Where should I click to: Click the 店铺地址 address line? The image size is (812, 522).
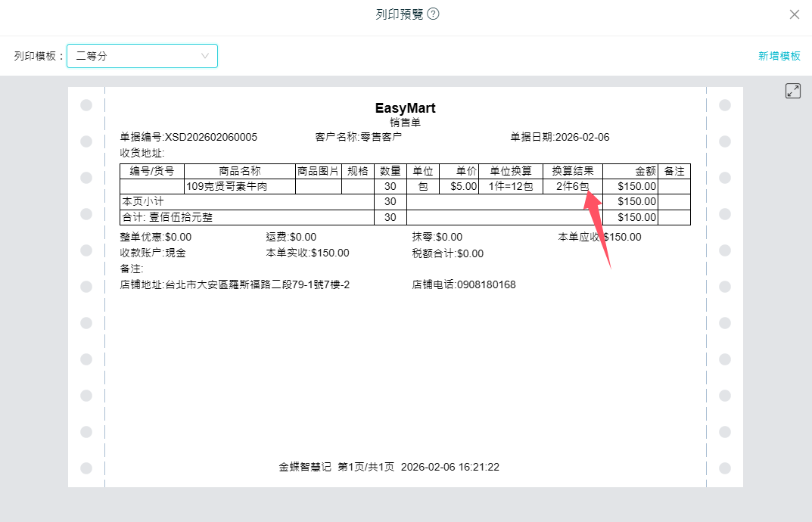coord(235,284)
